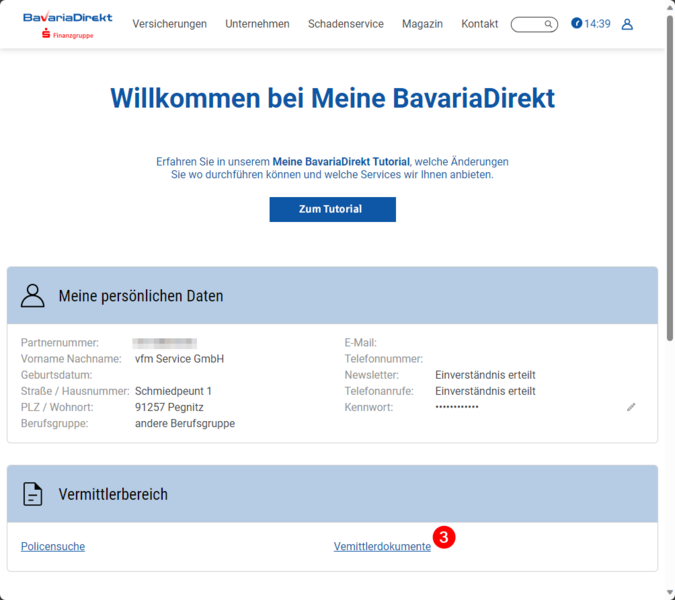Click the document icon in Vermittlerbereich header
The image size is (675, 600).
point(32,494)
